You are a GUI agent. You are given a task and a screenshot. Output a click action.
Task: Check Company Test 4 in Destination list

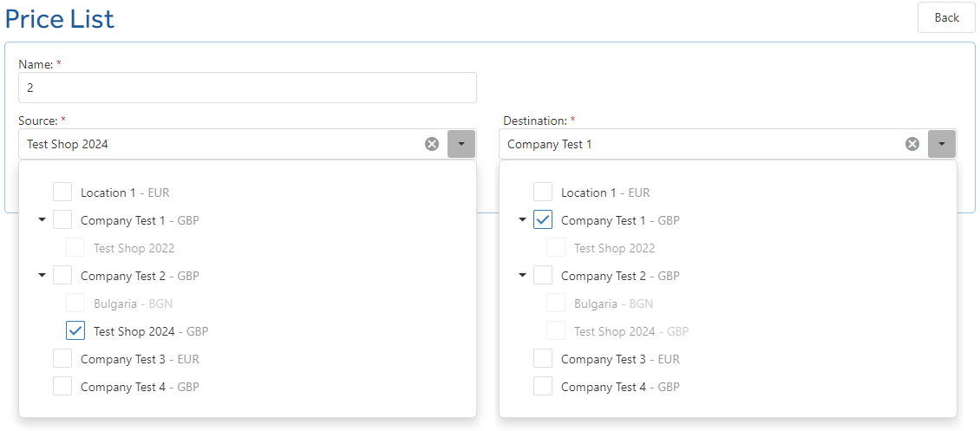[543, 387]
